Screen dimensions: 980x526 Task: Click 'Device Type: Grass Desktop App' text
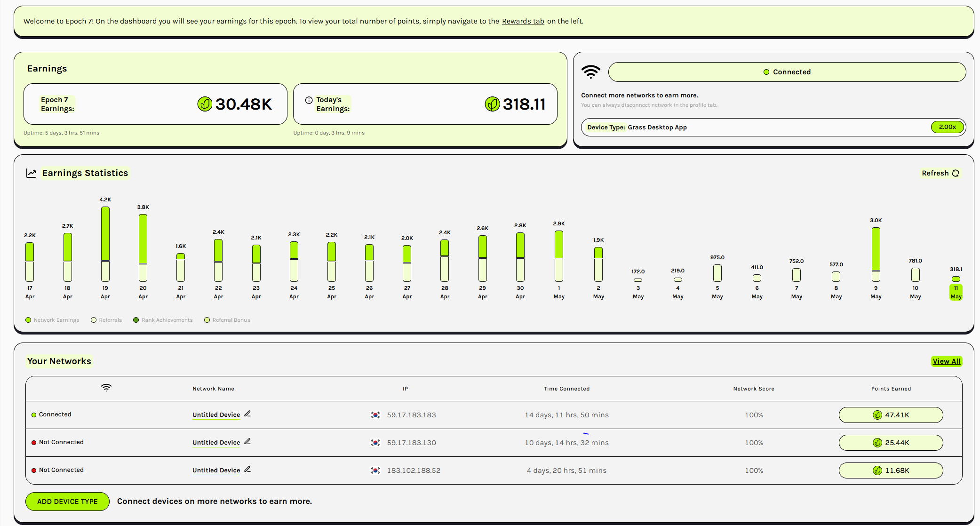coord(637,128)
